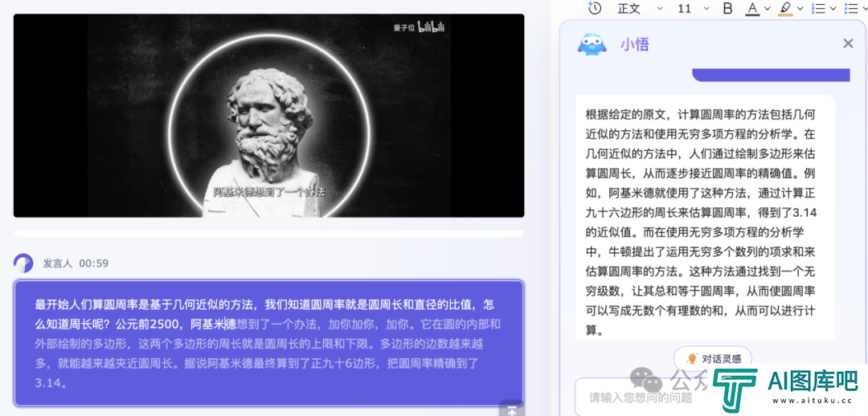The width and height of the screenshot is (868, 416).
Task: Close the 小悟 assistant panel
Action: click(848, 43)
